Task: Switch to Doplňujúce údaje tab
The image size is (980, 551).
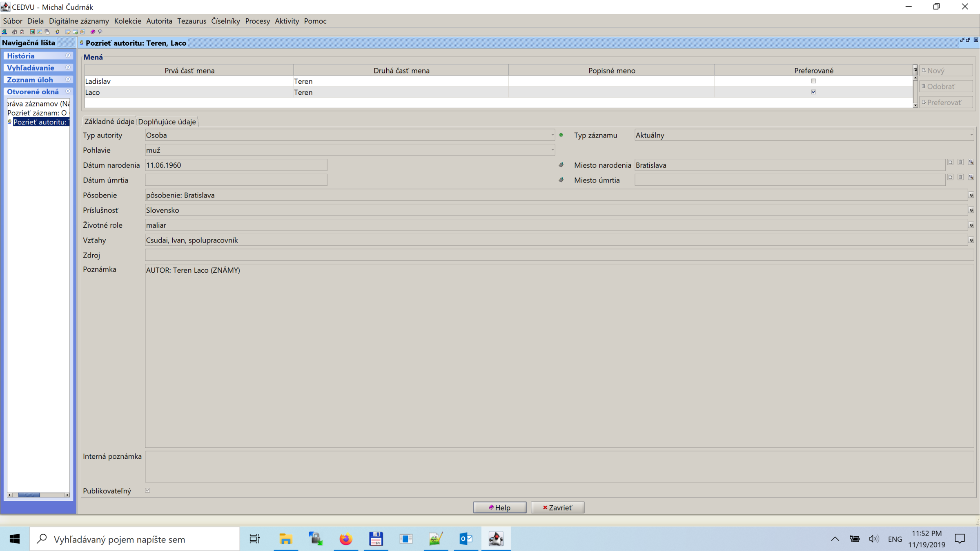Action: [167, 122]
